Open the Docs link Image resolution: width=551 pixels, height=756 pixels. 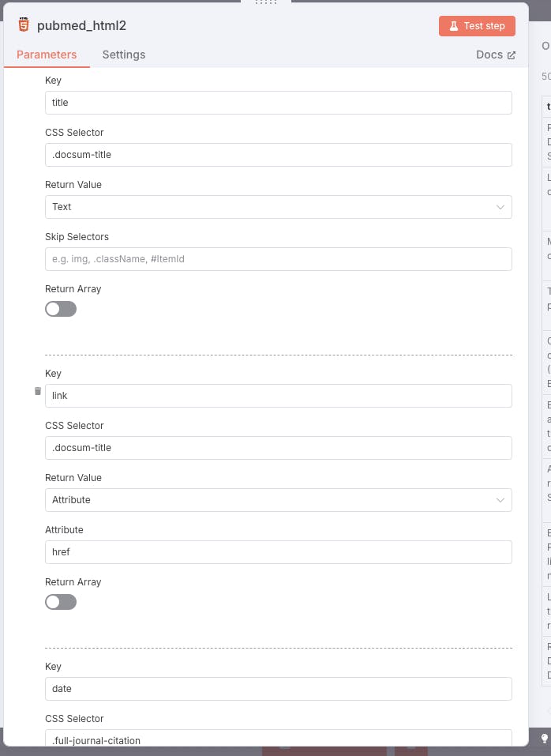coord(495,55)
